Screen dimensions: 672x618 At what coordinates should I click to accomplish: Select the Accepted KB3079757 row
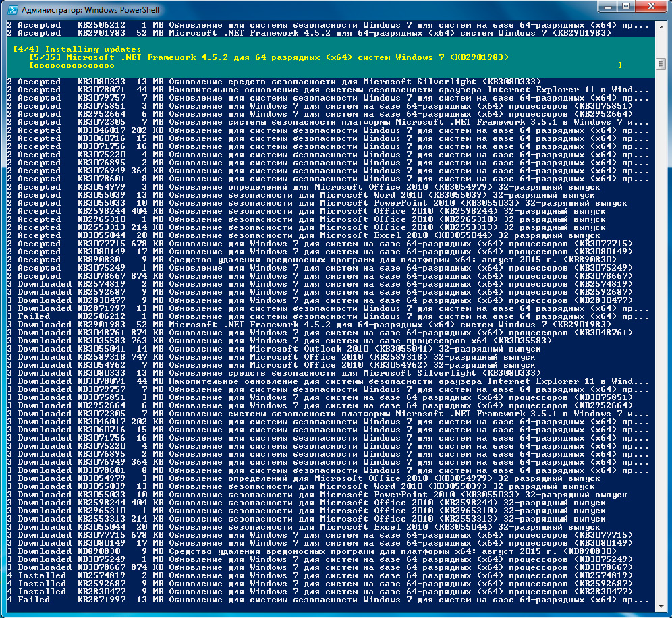(328, 98)
